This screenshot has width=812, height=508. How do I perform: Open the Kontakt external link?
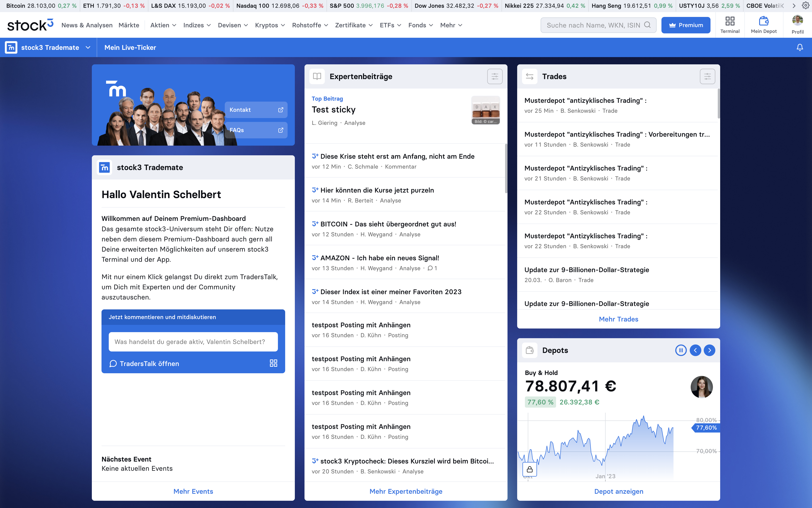256,110
